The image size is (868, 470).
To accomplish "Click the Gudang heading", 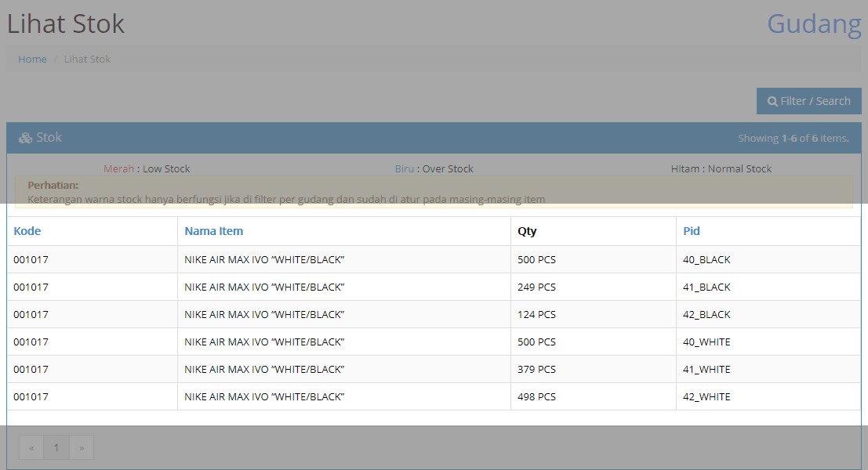I will click(x=815, y=24).
